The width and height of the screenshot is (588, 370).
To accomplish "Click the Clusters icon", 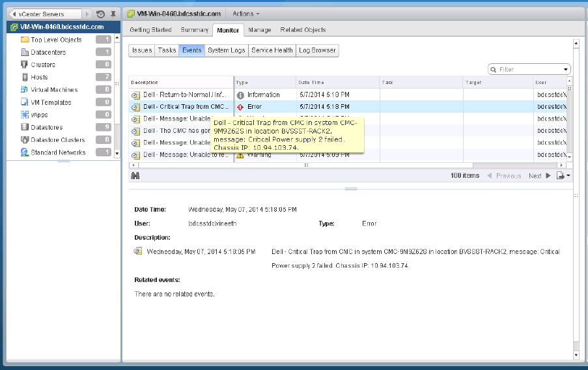I will [x=24, y=64].
